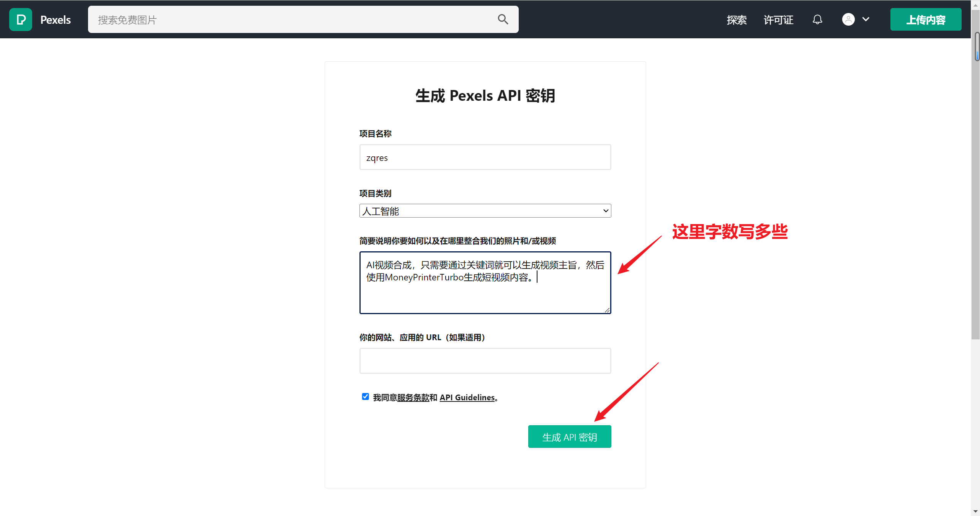Screen dimensions: 980x516
Task: Untick the terms agreement checkbox
Action: [x=365, y=396]
